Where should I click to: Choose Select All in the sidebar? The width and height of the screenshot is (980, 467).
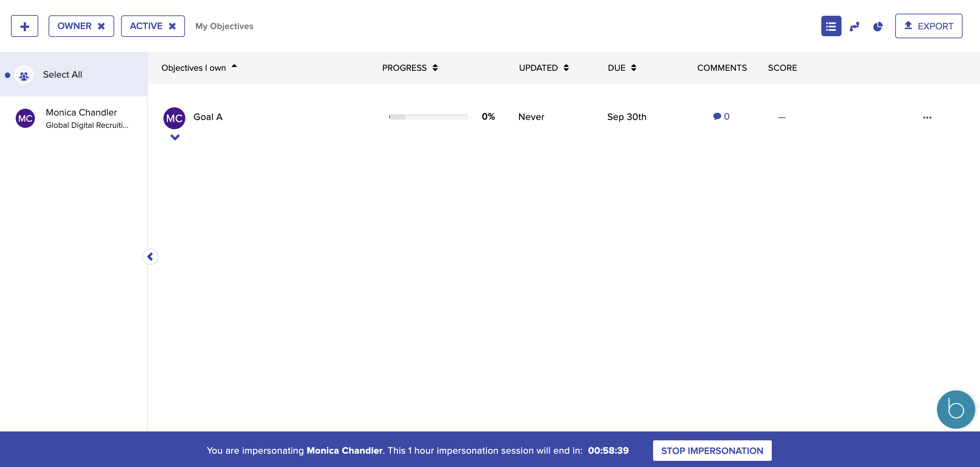coord(74,75)
